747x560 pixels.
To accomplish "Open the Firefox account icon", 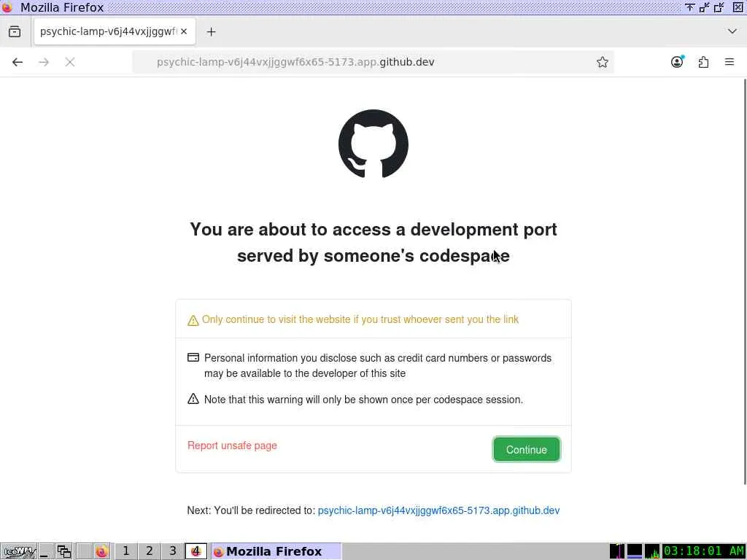I will click(x=677, y=62).
